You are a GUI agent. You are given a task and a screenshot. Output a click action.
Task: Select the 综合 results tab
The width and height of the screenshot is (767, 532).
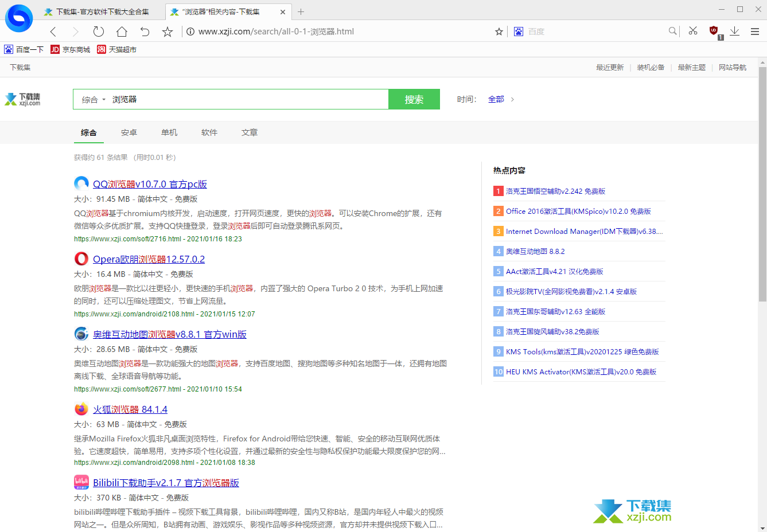point(89,132)
